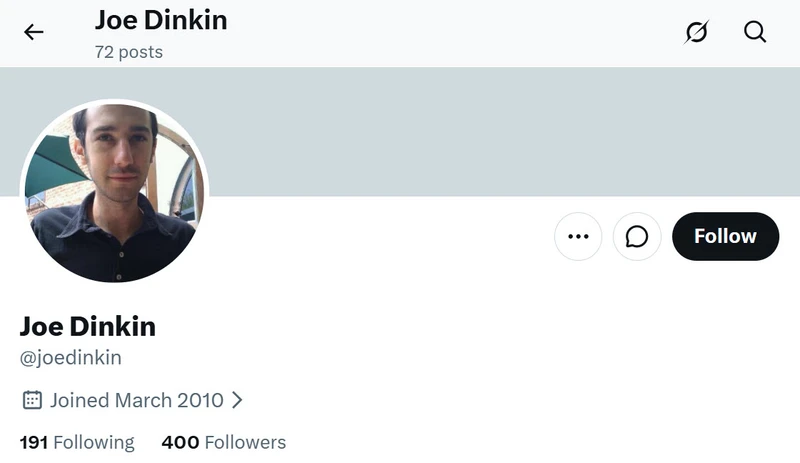Open the three-dot more options menu
The width and height of the screenshot is (800, 463).
point(578,236)
